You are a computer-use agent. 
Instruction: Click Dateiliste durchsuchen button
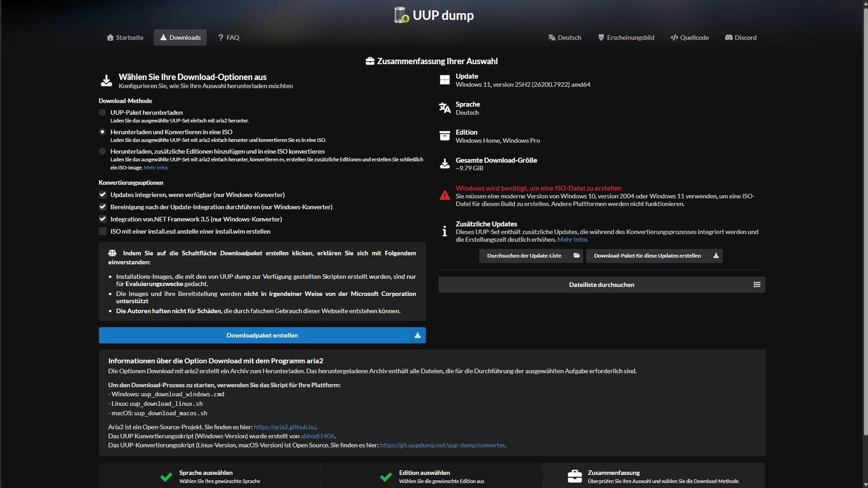click(602, 285)
